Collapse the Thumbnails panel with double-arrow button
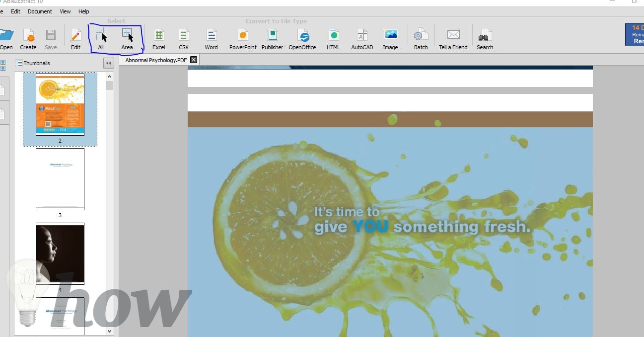The height and width of the screenshot is (337, 644). 108,63
